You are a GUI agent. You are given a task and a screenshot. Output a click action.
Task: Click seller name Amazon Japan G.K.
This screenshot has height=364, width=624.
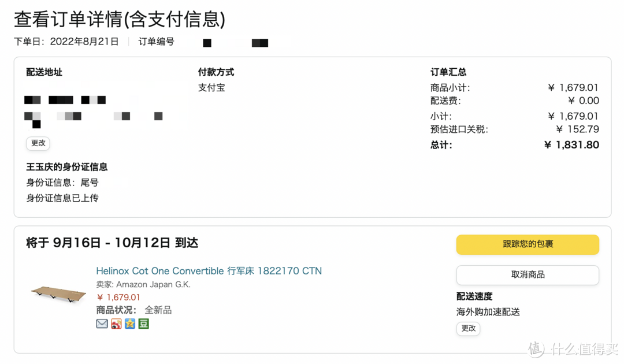[153, 285]
